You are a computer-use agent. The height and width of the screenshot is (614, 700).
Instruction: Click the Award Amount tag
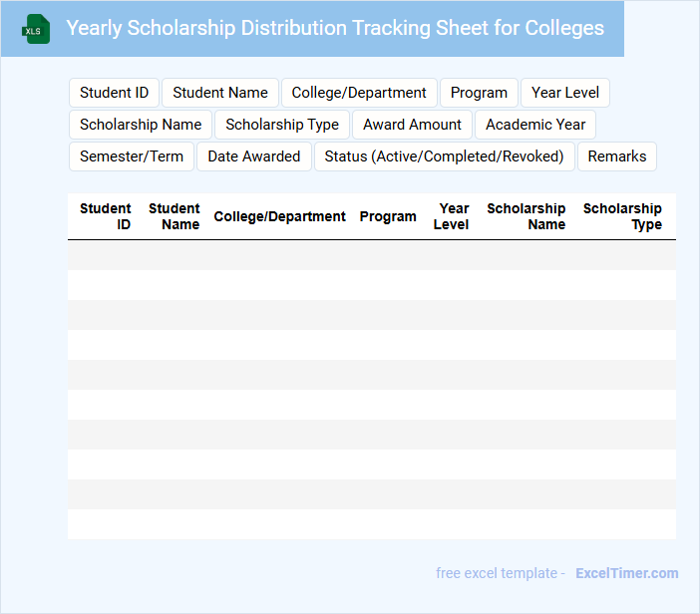pyautogui.click(x=412, y=125)
